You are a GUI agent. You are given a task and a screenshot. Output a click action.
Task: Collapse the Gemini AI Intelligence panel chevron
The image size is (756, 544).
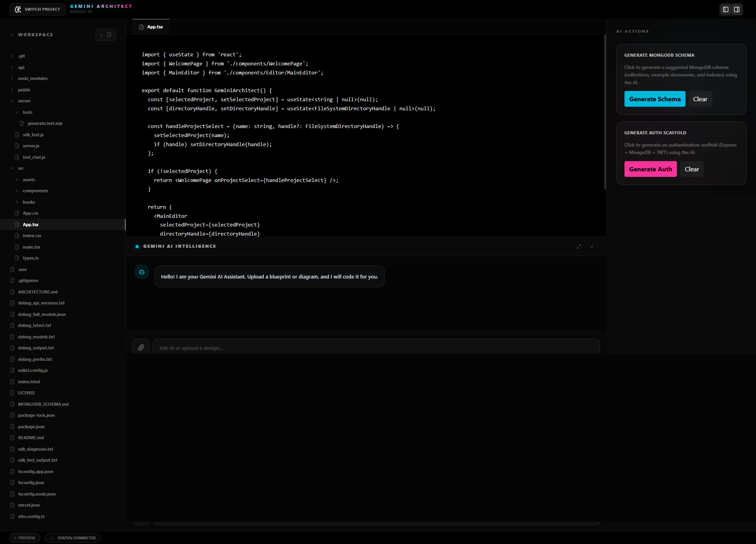pyautogui.click(x=591, y=247)
